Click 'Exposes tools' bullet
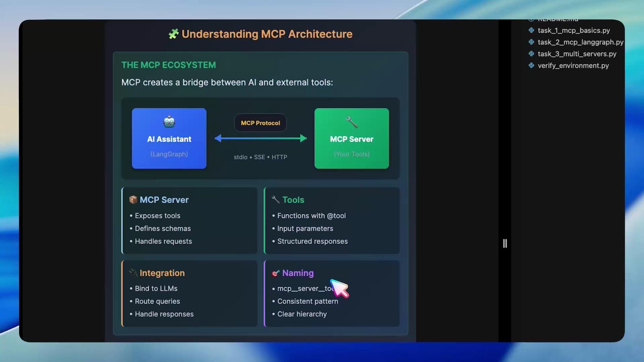The width and height of the screenshot is (644, 362). (x=157, y=216)
